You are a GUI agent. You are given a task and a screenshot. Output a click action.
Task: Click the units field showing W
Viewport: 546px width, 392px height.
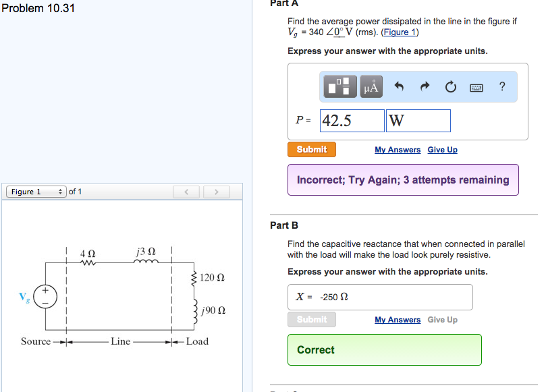(418, 119)
